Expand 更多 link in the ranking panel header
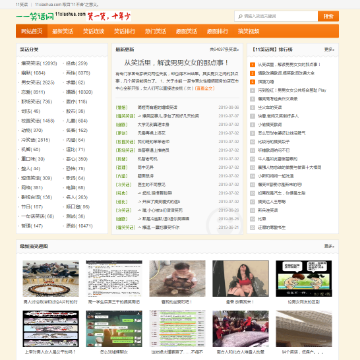Viewport: 360px width, 360px height. point(329,49)
